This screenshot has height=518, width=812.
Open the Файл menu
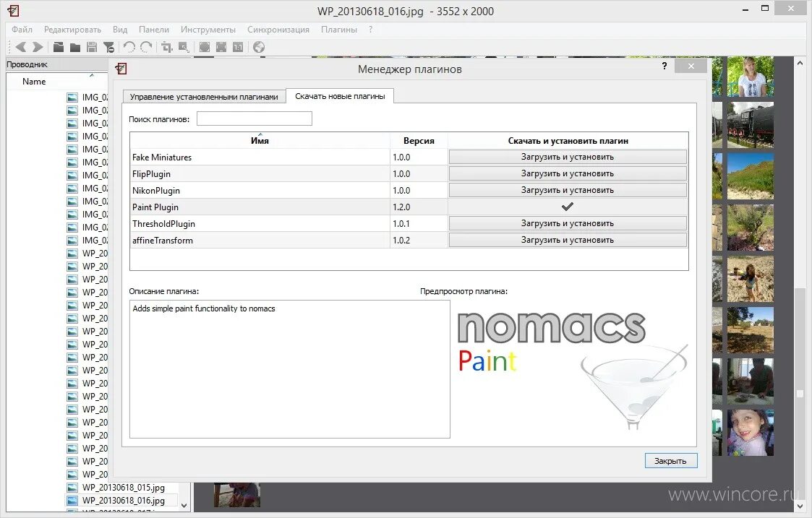coord(22,30)
